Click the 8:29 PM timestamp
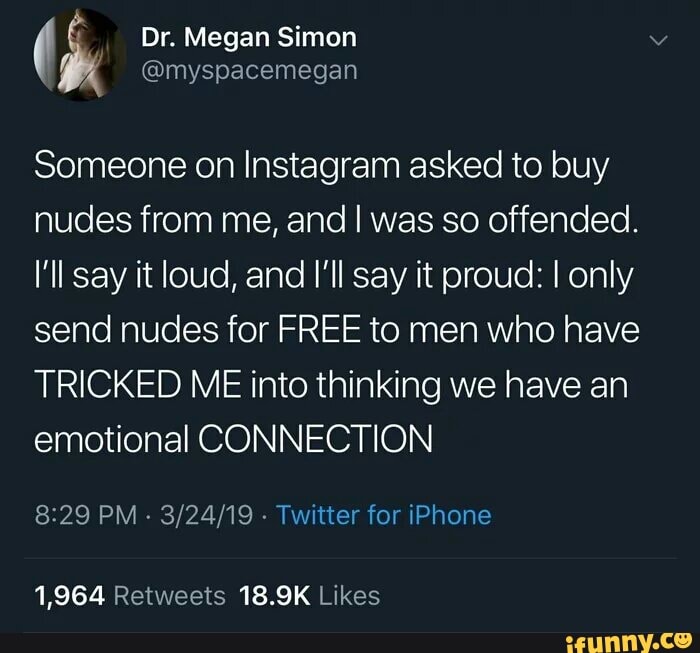This screenshot has height=653, width=700. (x=86, y=515)
